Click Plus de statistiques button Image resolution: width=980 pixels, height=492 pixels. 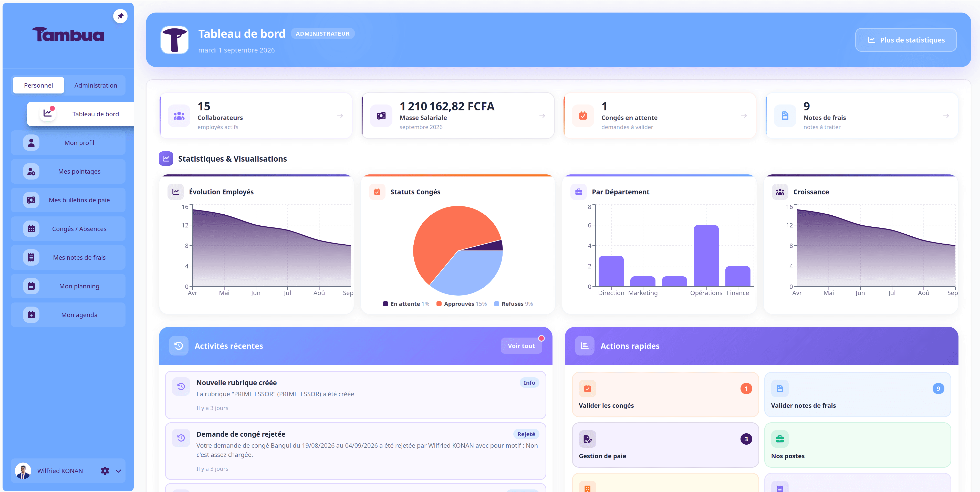point(906,40)
